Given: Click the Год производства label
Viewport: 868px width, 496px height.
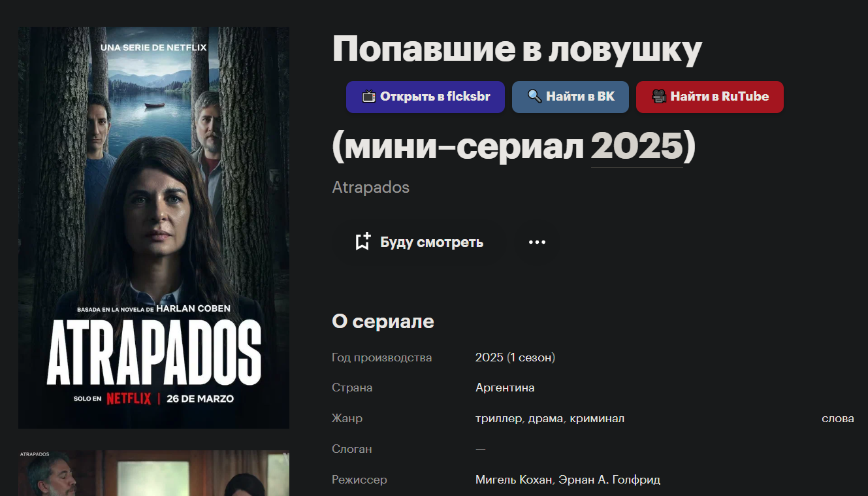Looking at the screenshot, I should point(382,357).
